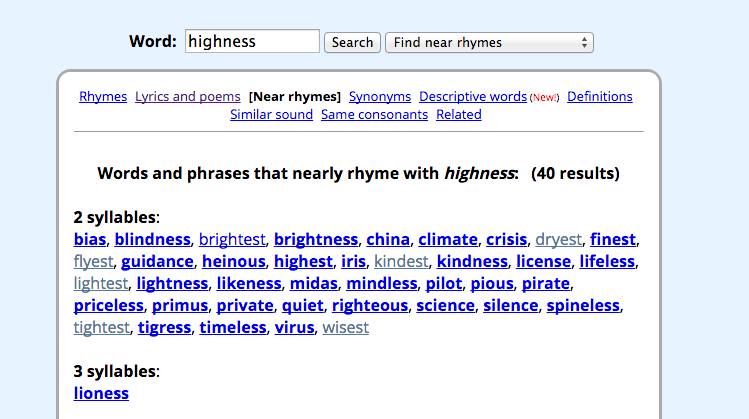The height and width of the screenshot is (419, 749).
Task: Click the silence link
Action: [511, 305]
